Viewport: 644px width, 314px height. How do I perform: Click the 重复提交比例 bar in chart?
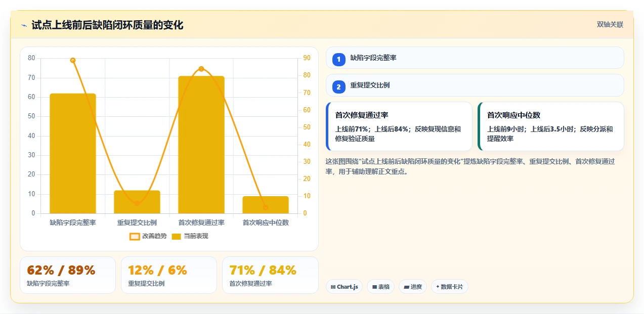[x=137, y=202]
